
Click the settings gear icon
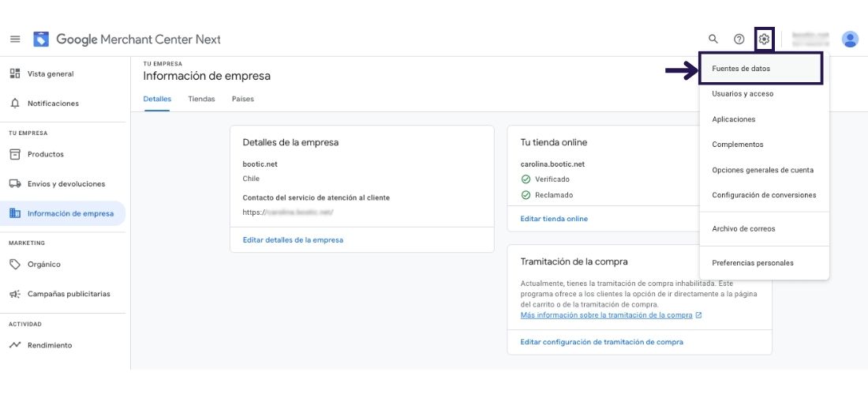tap(764, 39)
